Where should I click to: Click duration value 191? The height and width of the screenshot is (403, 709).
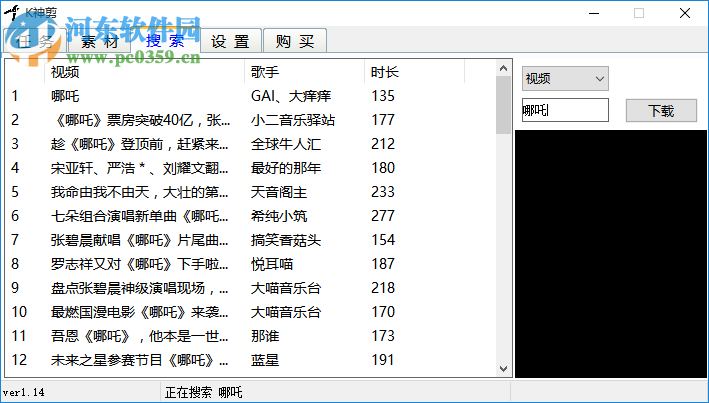coord(383,360)
